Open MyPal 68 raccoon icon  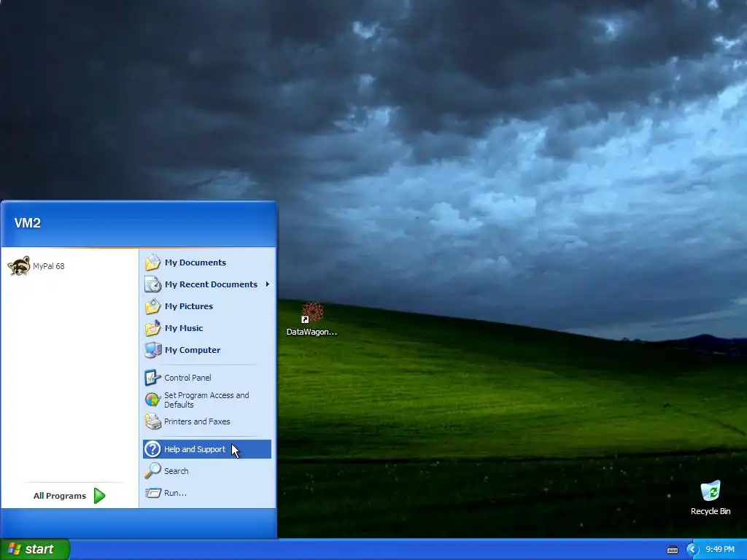pyautogui.click(x=19, y=265)
